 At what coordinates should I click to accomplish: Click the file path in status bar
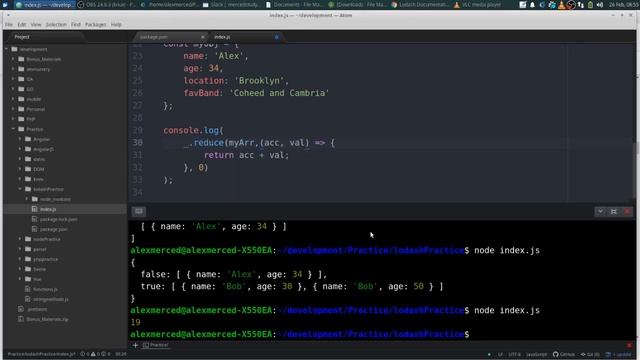(x=42, y=354)
